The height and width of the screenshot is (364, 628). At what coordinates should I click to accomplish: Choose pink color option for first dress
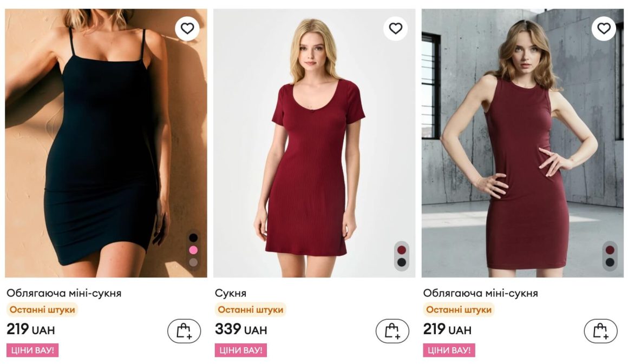coord(193,250)
